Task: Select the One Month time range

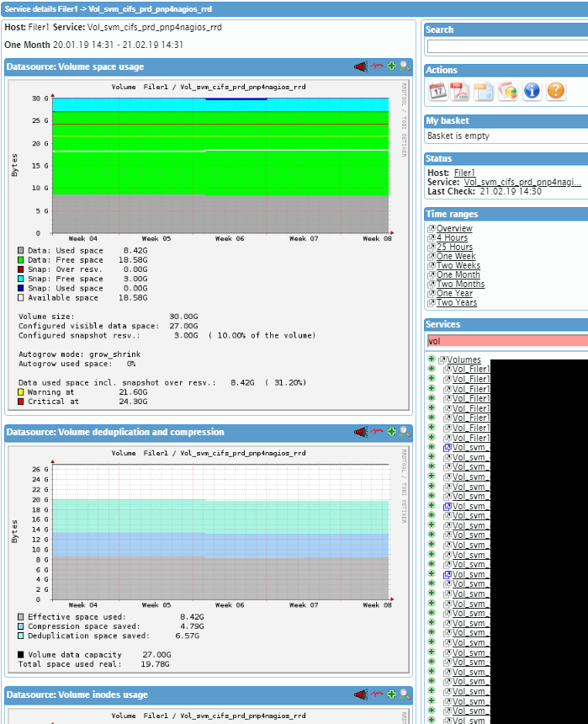Action: [458, 274]
